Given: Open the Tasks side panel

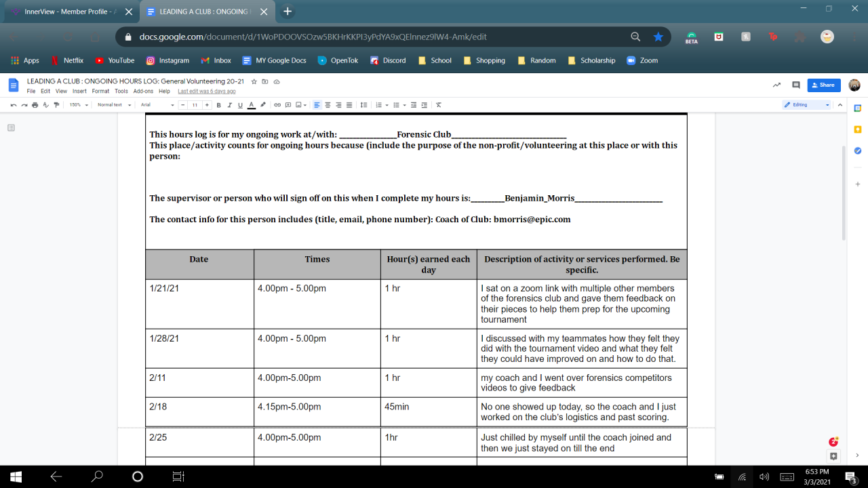Looking at the screenshot, I should click(857, 150).
